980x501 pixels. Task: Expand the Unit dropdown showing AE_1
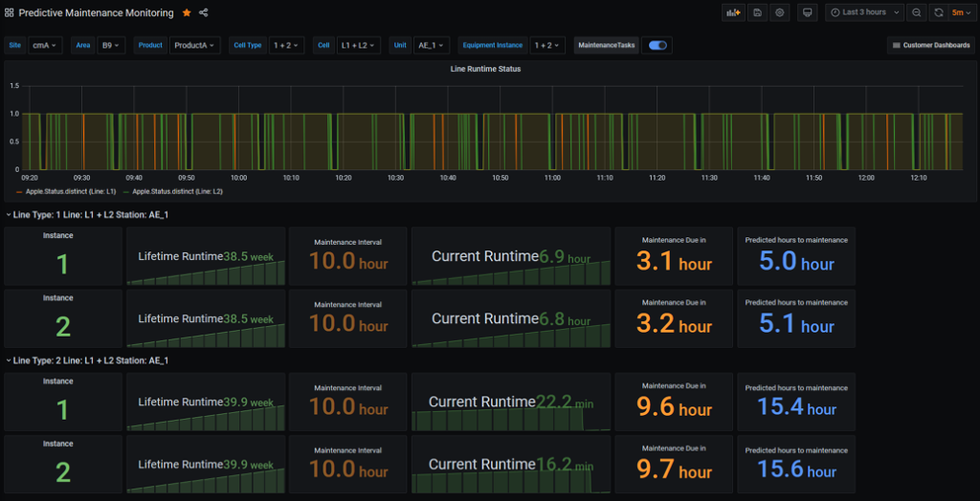pyautogui.click(x=432, y=45)
